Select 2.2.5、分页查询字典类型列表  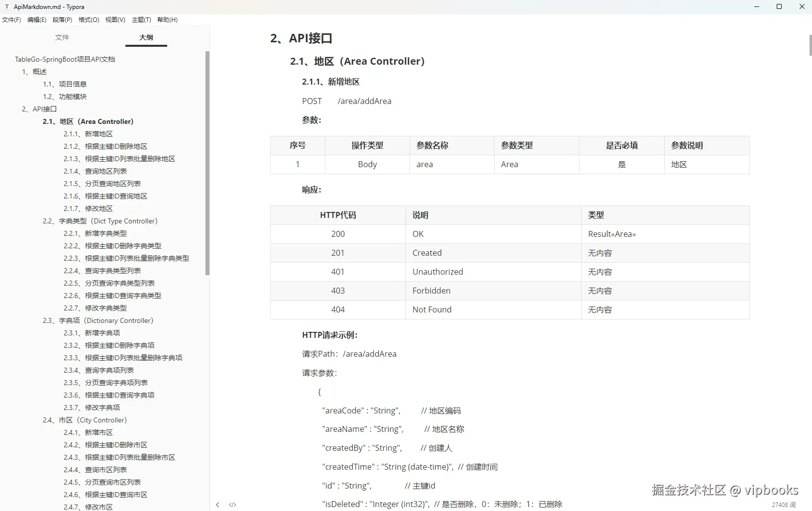tap(109, 283)
